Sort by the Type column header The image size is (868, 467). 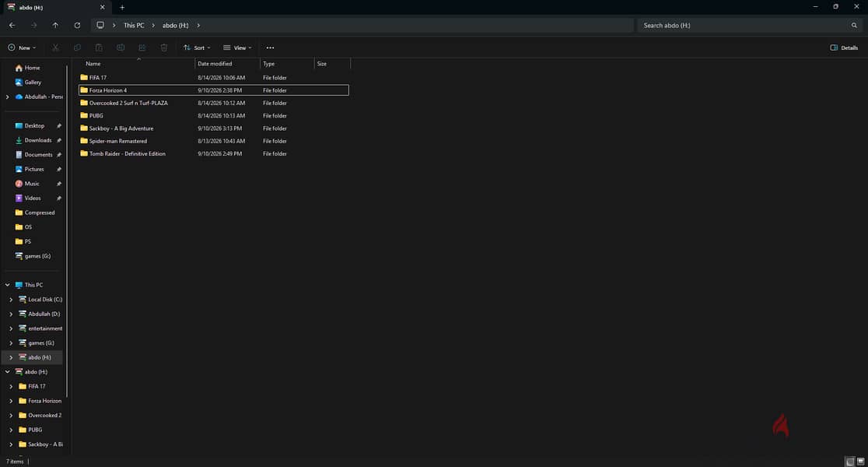click(x=287, y=64)
